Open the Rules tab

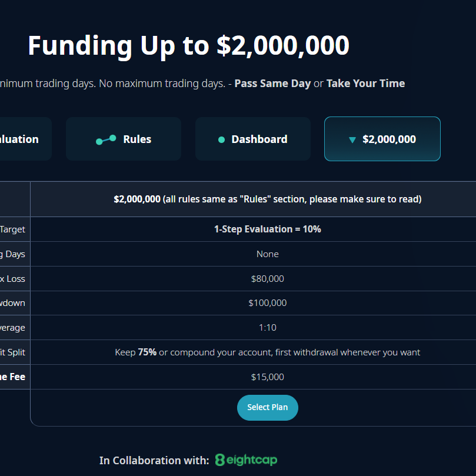tap(124, 139)
